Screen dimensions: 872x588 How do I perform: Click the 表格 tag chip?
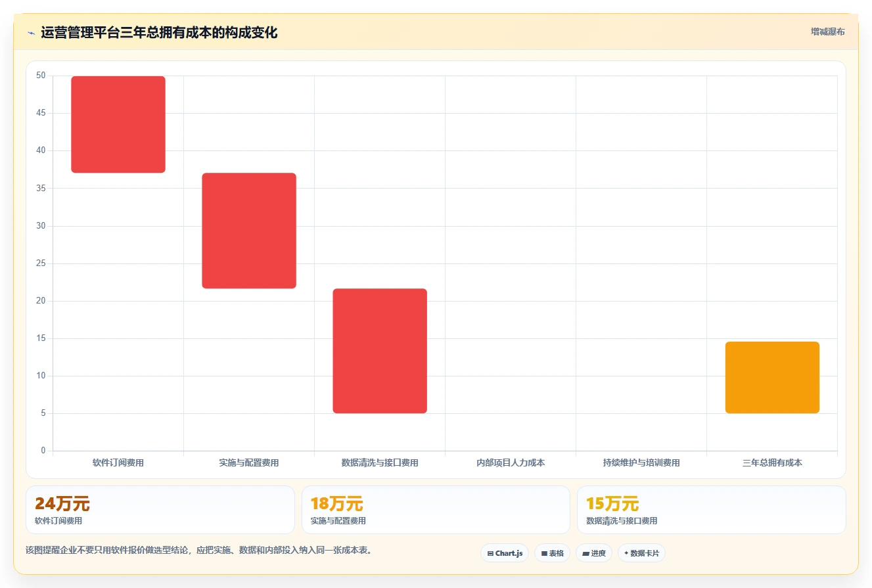coord(552,553)
